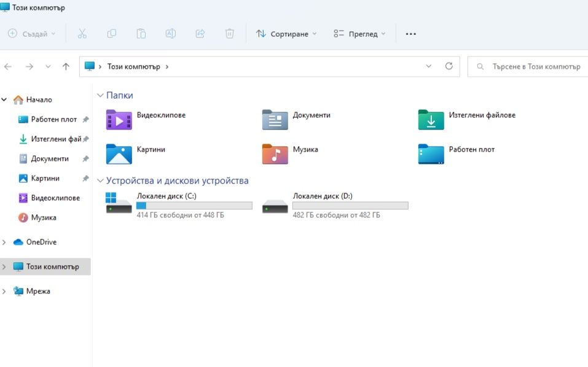Select Картини in sidebar
The width and height of the screenshot is (588, 367).
tap(45, 178)
